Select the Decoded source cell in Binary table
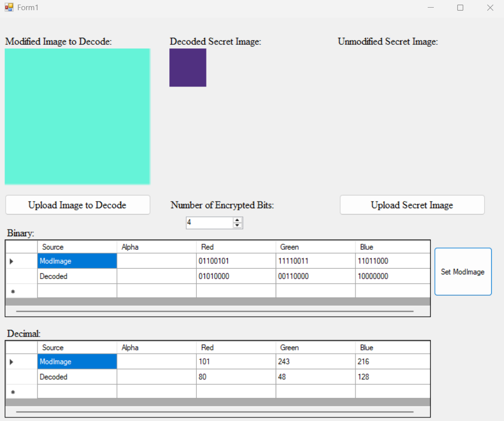Viewport: 504px width, 421px height. pos(77,276)
